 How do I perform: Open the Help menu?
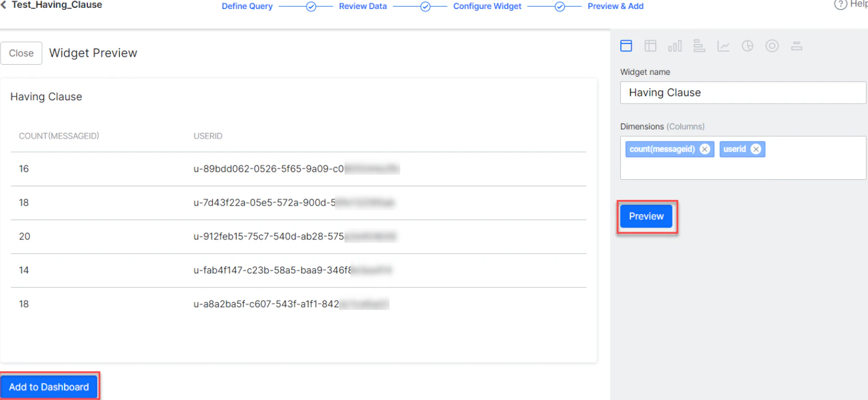[x=850, y=6]
